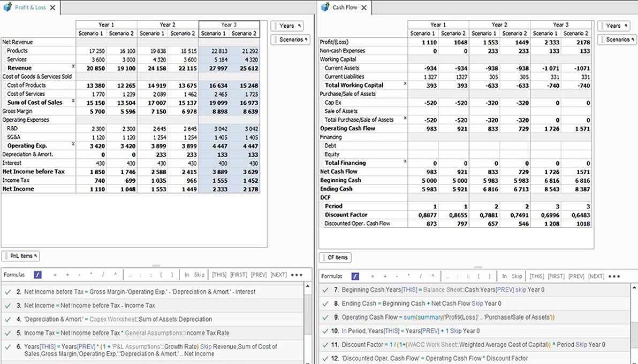Click the function icon in Cash Flow formula bar
The image size is (638, 364).
pos(355,276)
